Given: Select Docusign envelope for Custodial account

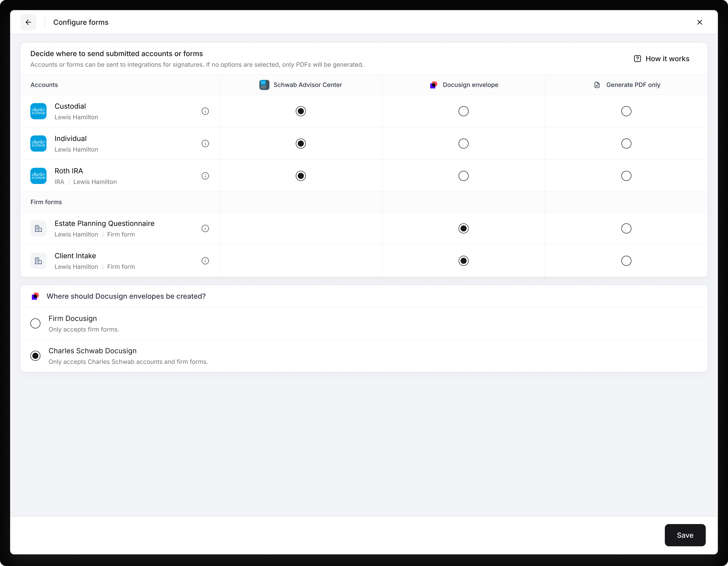Looking at the screenshot, I should [x=463, y=111].
